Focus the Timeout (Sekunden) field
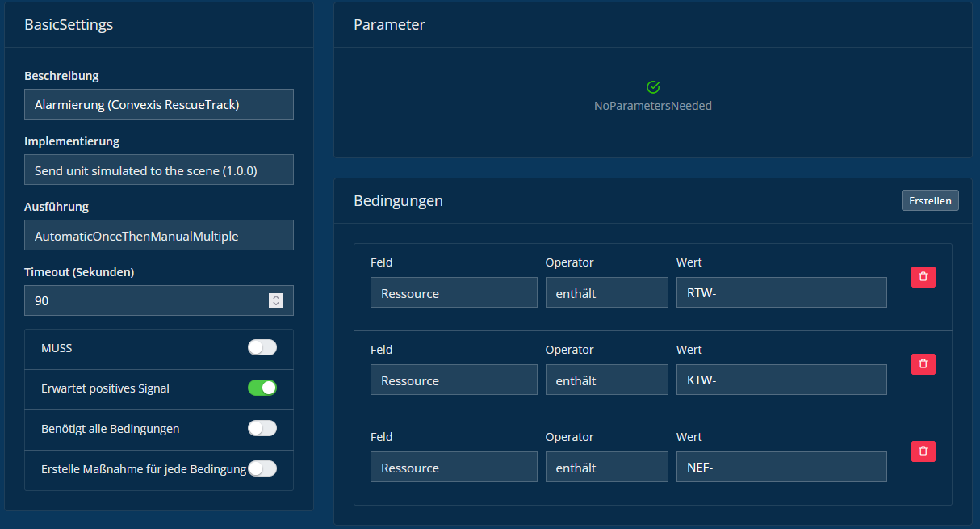The width and height of the screenshot is (980, 529). tap(145, 300)
